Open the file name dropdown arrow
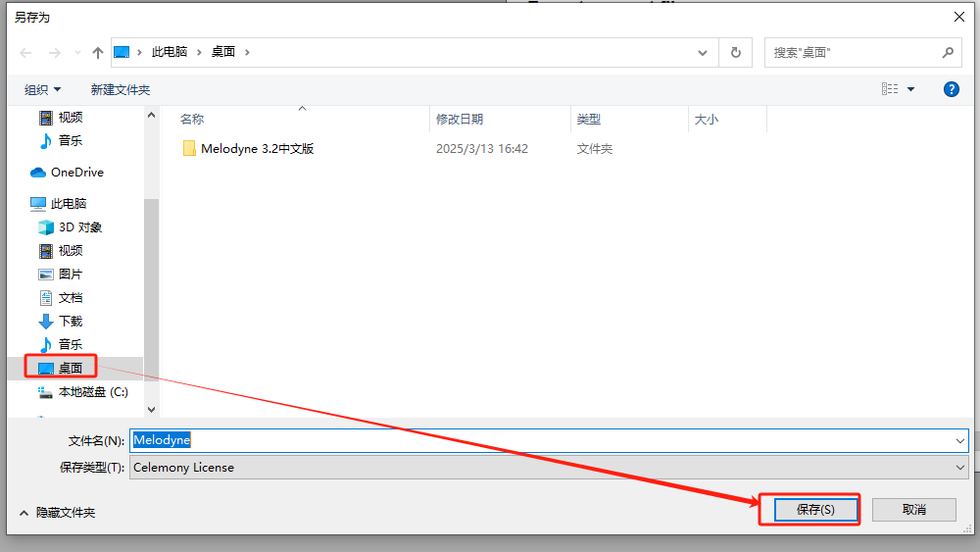980x552 pixels. pyautogui.click(x=960, y=441)
